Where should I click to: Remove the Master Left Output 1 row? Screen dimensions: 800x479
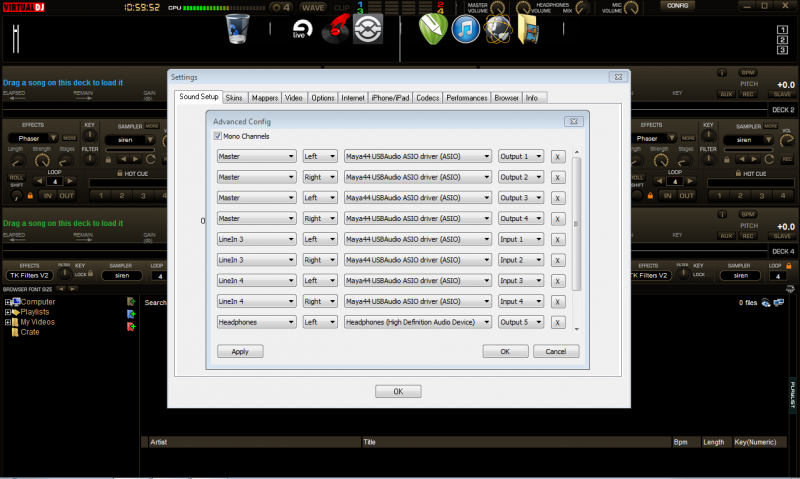pos(558,157)
